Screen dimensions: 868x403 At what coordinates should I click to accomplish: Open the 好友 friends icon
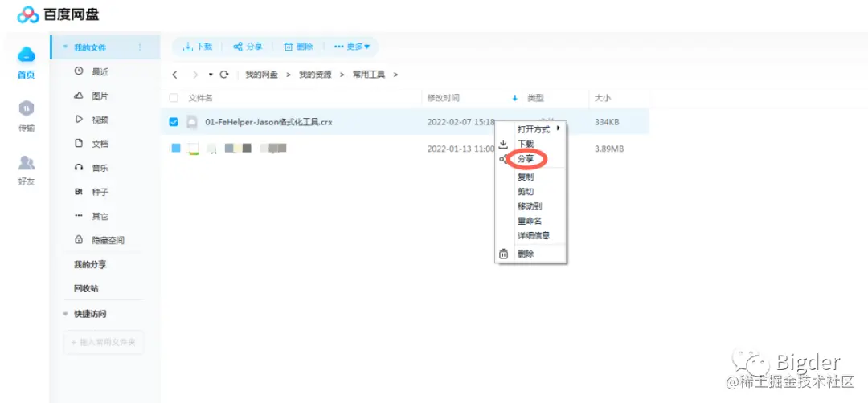tap(26, 162)
